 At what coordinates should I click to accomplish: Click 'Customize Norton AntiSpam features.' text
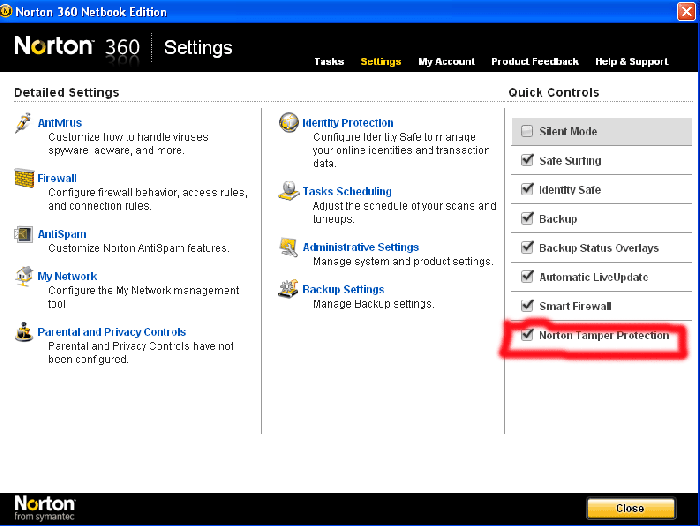tap(139, 248)
